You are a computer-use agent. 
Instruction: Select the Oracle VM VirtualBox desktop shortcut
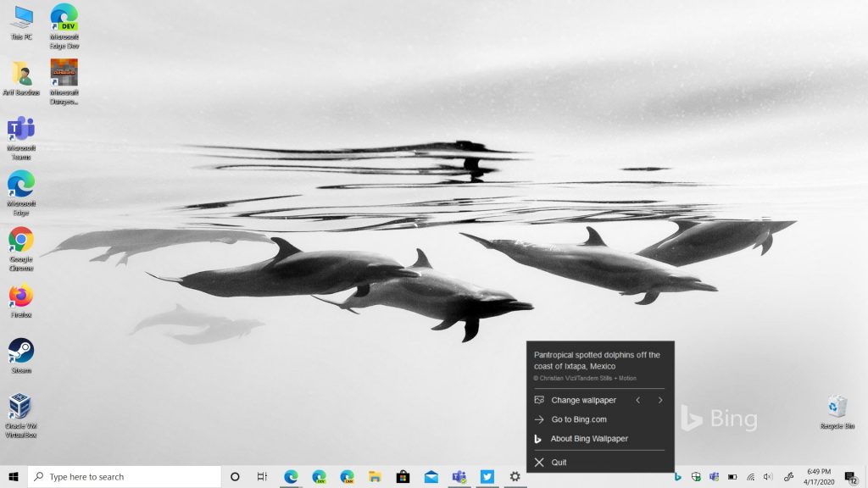pos(21,415)
